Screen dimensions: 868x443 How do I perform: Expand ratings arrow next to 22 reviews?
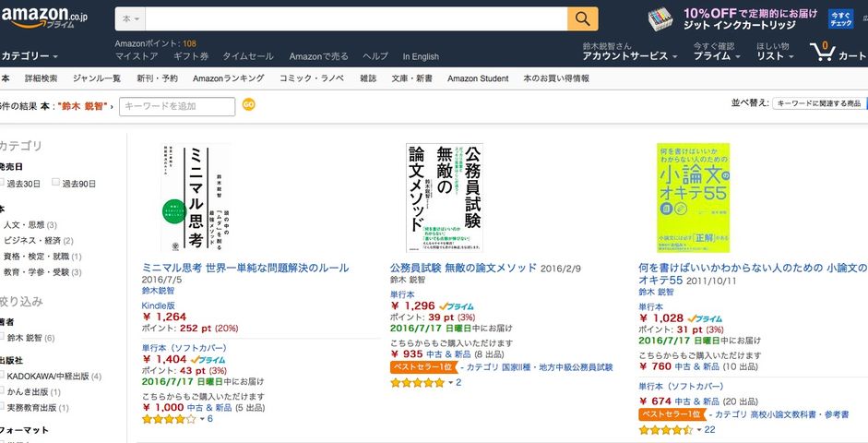pos(699,430)
